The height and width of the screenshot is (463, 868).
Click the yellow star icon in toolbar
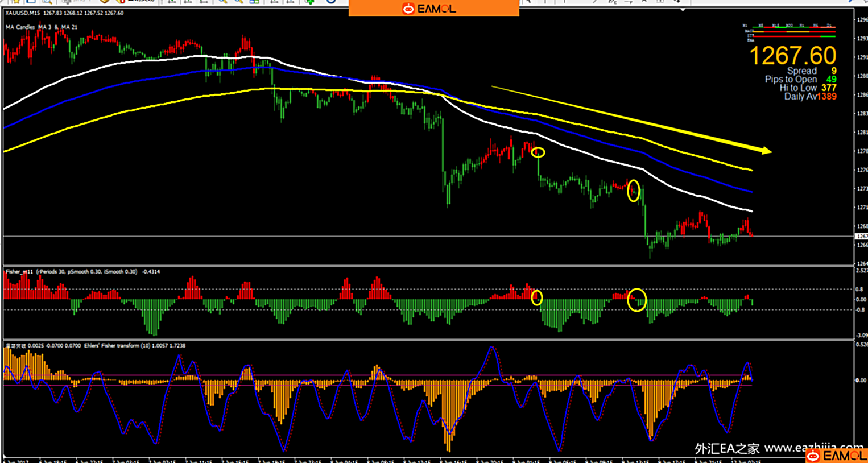17,2
